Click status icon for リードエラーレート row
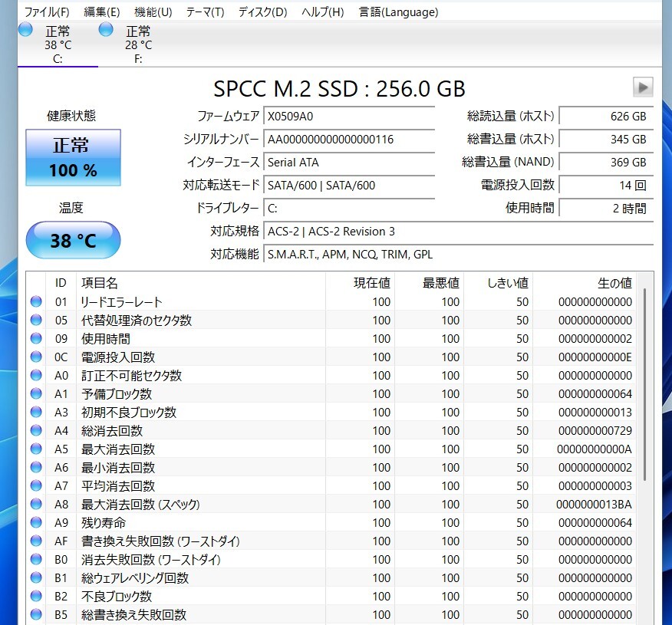The image size is (672, 625). (36, 301)
